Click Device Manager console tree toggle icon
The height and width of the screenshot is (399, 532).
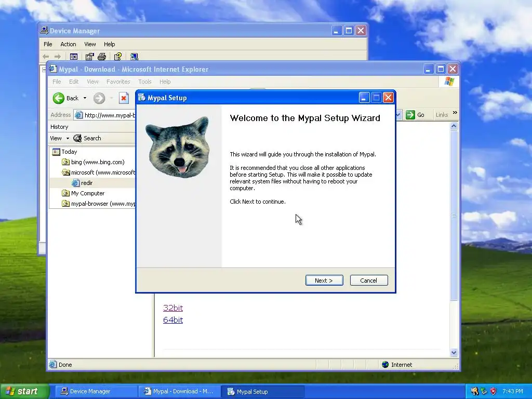coord(74,57)
